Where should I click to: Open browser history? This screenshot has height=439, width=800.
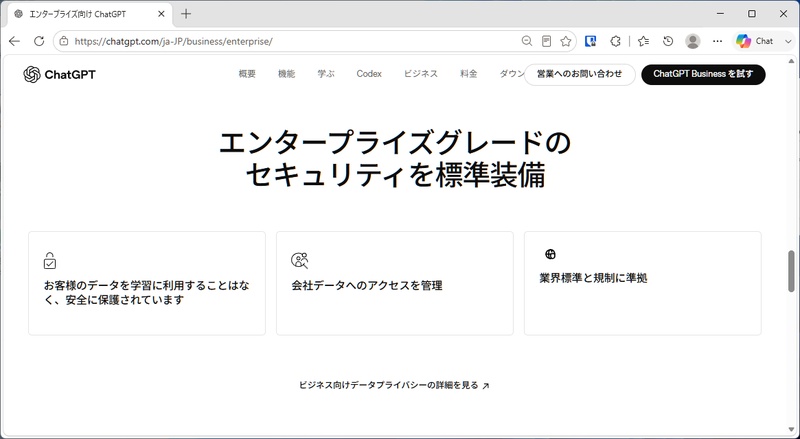point(668,41)
